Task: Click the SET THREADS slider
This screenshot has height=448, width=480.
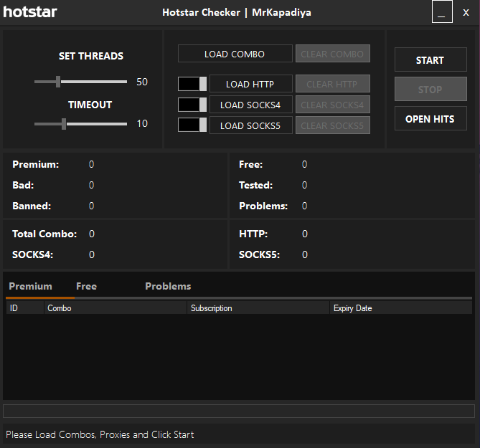Action: [80, 82]
